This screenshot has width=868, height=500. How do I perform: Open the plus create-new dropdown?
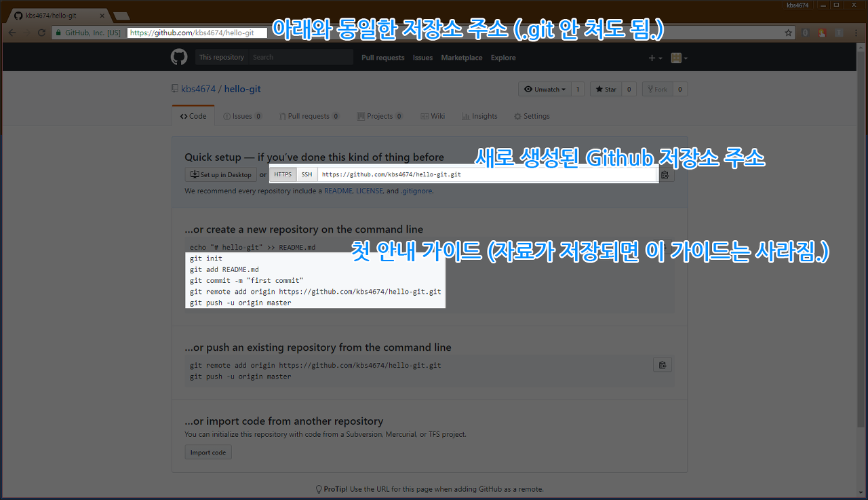point(655,58)
